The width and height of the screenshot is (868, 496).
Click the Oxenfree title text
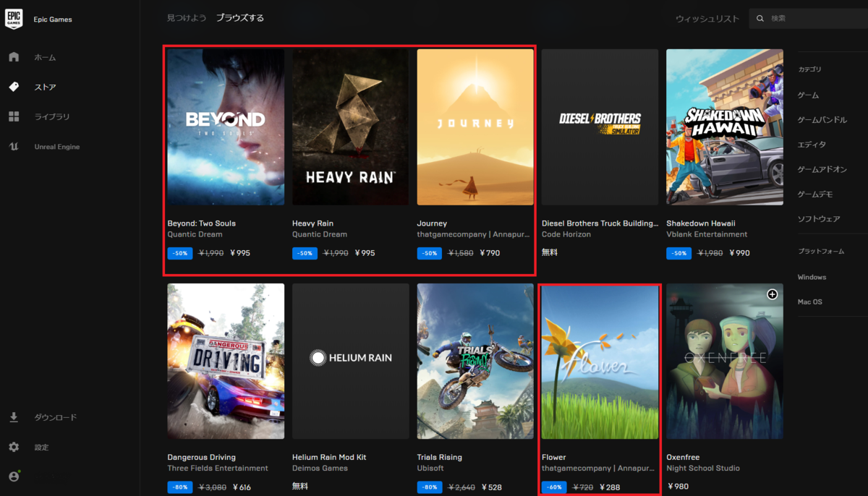684,457
